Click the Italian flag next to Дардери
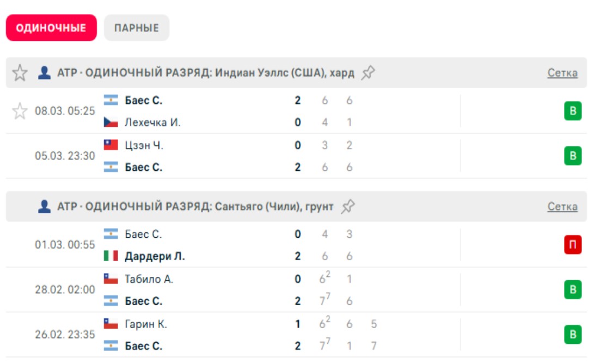This screenshot has width=594, height=364. coord(111,256)
